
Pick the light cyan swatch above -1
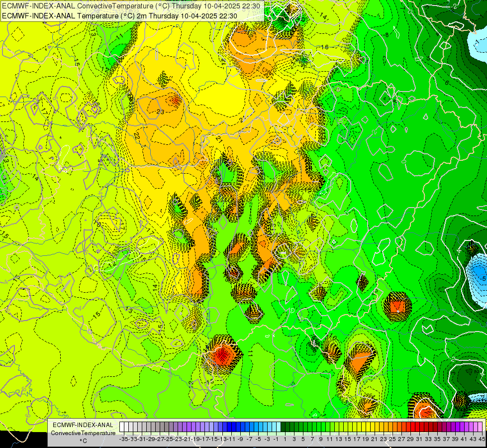click(274, 427)
